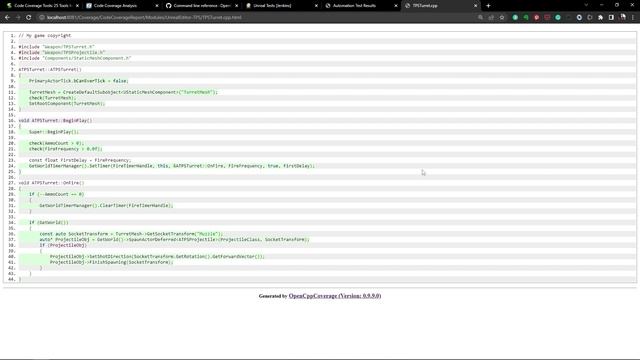Image resolution: width=640 pixels, height=360 pixels.
Task: Click the check(FireFrequency) line 21
Action: pyautogui.click(x=66, y=149)
